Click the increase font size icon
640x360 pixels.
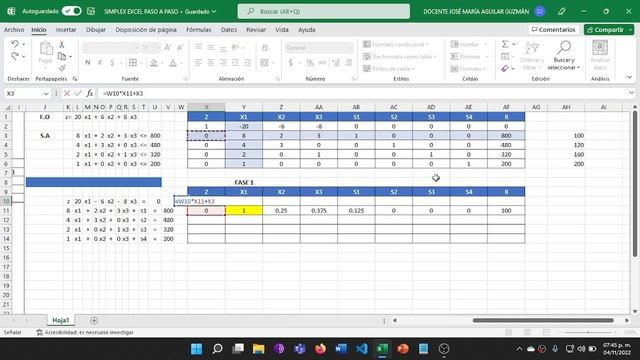(x=167, y=48)
